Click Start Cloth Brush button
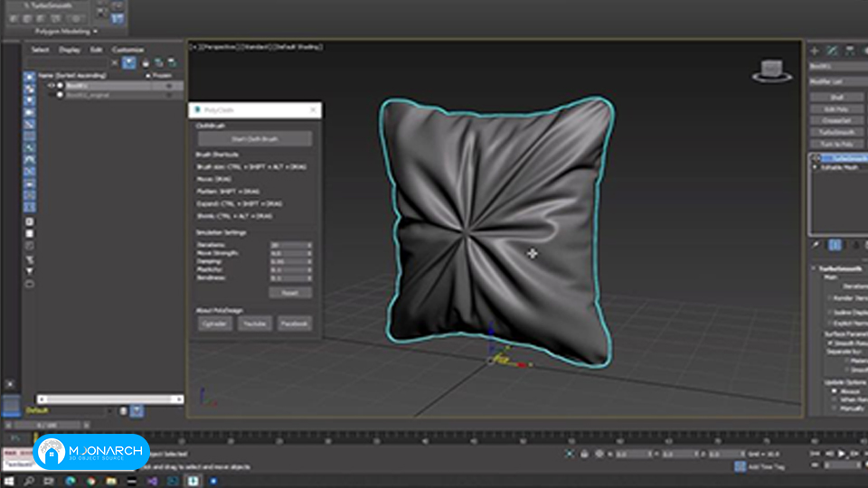Screen dimensions: 868x488 point(255,139)
